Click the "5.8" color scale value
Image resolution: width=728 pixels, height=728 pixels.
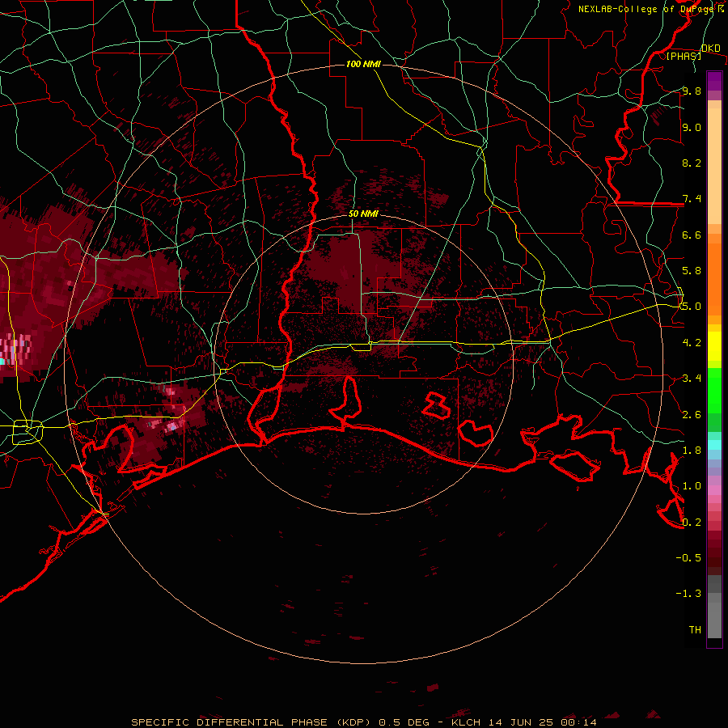coord(692,271)
